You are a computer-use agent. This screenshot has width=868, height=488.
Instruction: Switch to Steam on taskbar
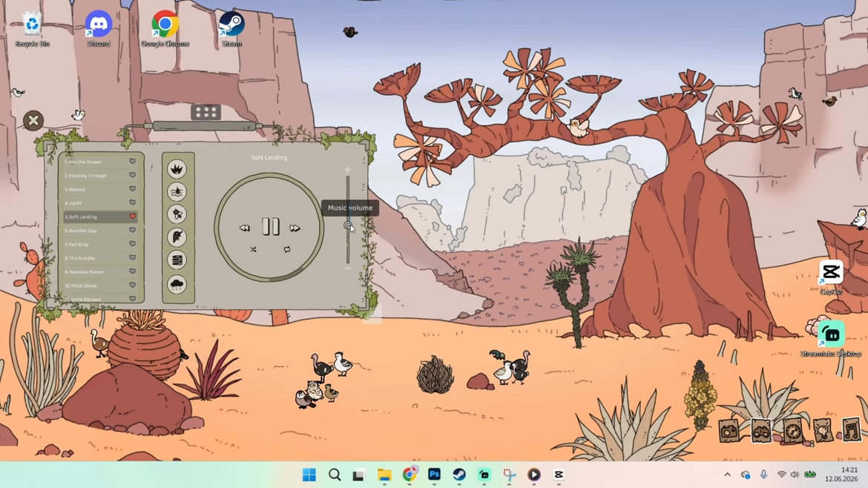point(459,475)
